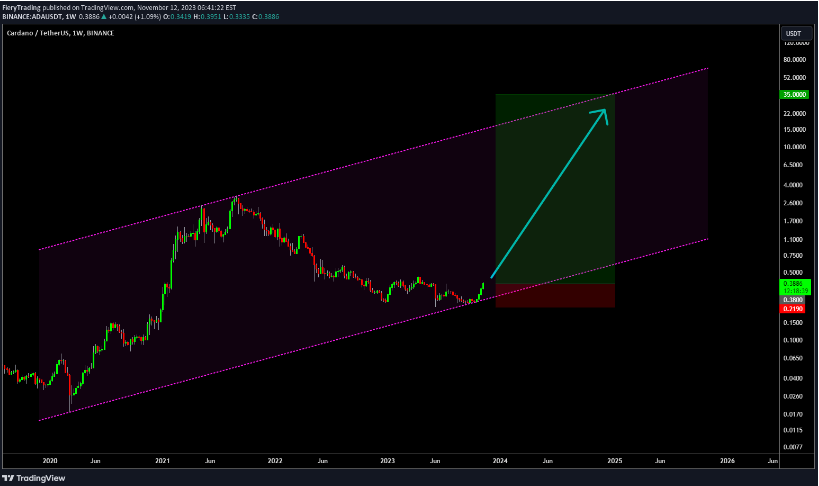Viewport: 819px width, 486px height.
Task: Click the 0.0115 price axis label
Action: pos(793,430)
